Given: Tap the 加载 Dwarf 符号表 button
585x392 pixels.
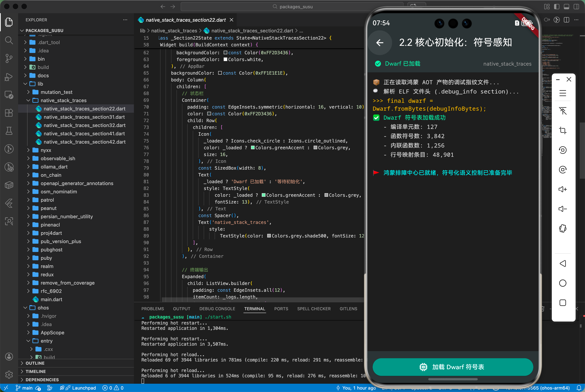Looking at the screenshot, I should point(453,367).
